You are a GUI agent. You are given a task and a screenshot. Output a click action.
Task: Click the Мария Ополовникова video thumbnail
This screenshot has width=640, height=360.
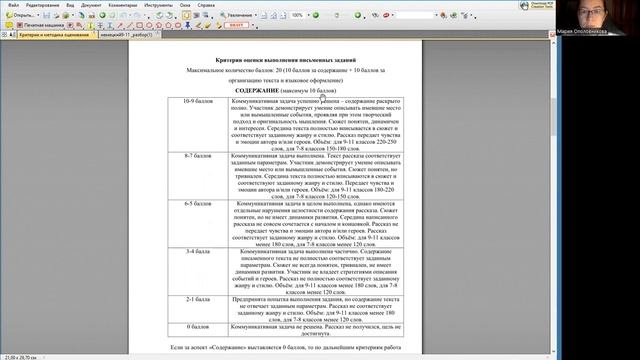[x=598, y=18]
